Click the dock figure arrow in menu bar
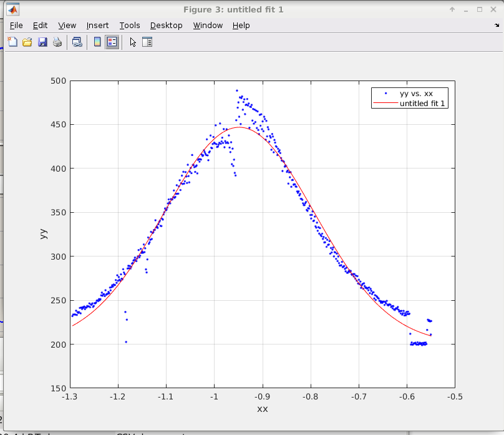The width and height of the screenshot is (504, 435). pos(496,26)
